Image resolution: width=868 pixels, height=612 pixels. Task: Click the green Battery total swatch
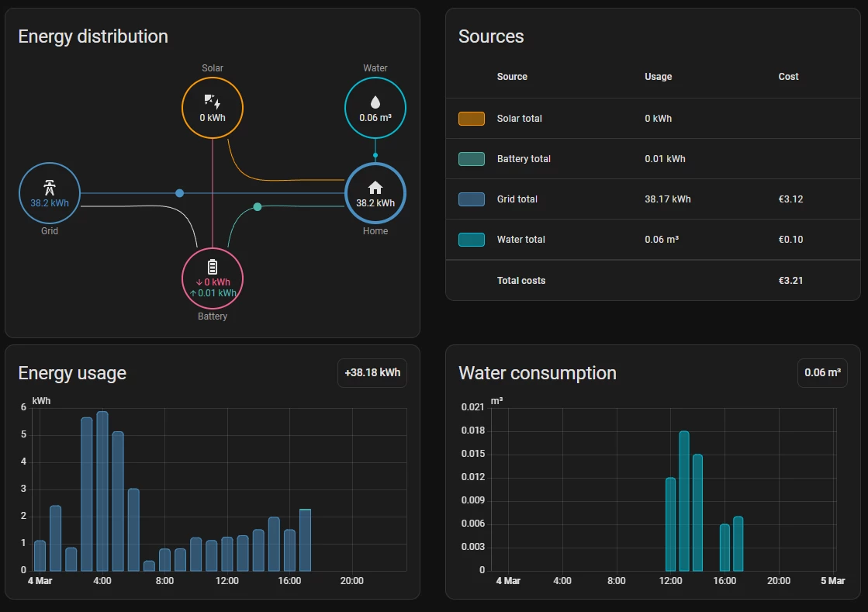pyautogui.click(x=472, y=159)
